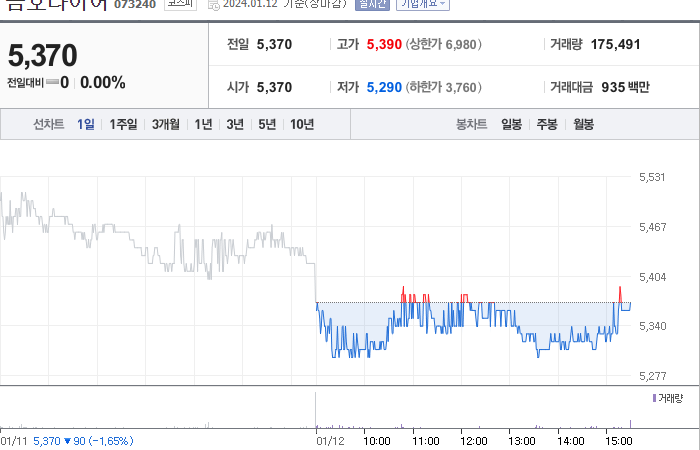Click the 14:00 time axis label
This screenshot has height=450, width=700.
click(571, 441)
